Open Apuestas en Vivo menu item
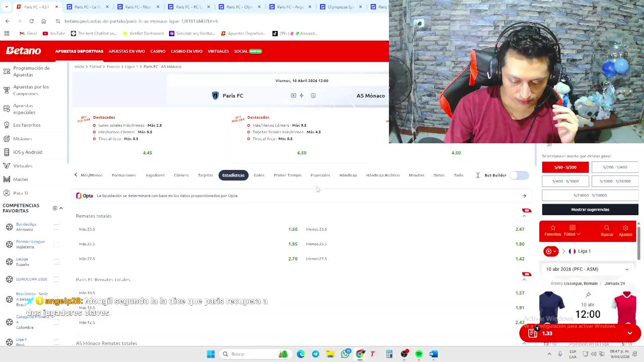Viewport: 644px width, 362px height. pyautogui.click(x=127, y=51)
